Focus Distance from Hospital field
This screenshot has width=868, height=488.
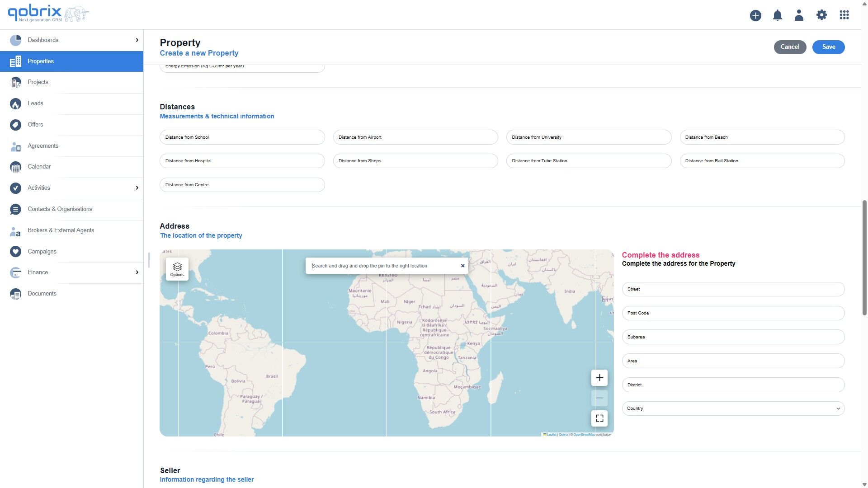(x=242, y=161)
